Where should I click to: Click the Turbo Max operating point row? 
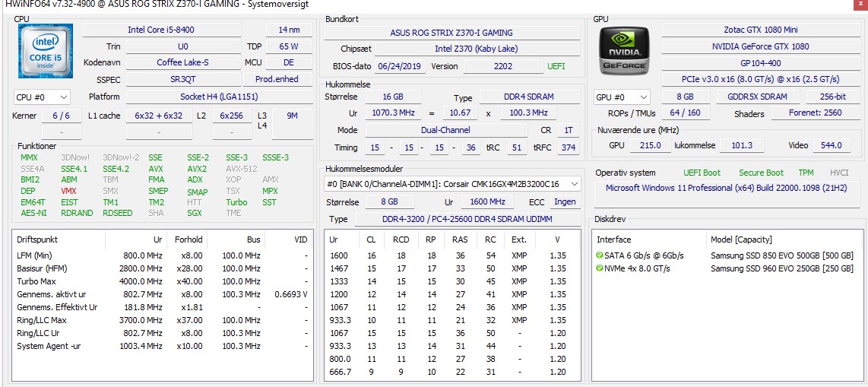coord(162,281)
